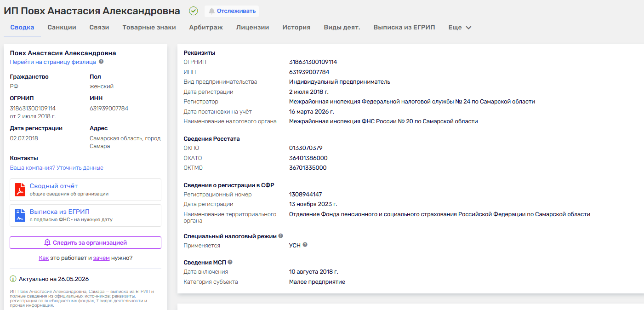Click the Следить за организацией button
The width and height of the screenshot is (644, 310).
(x=85, y=242)
